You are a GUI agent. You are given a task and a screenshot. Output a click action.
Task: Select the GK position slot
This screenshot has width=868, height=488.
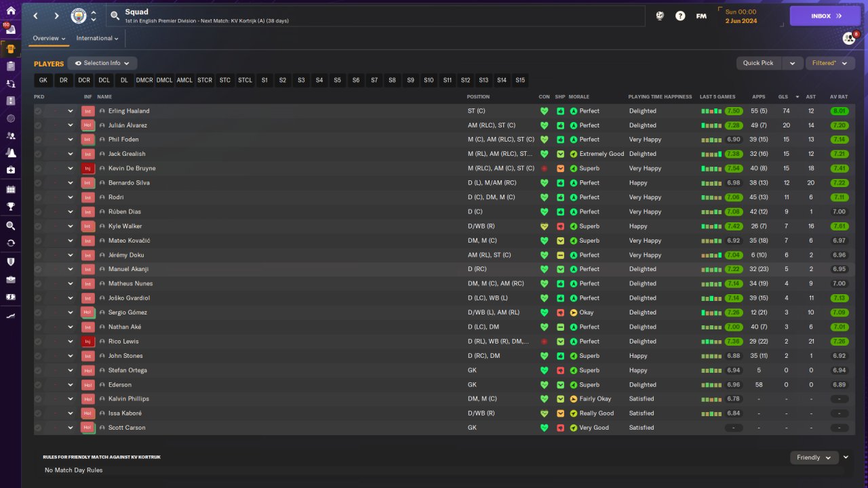click(43, 80)
